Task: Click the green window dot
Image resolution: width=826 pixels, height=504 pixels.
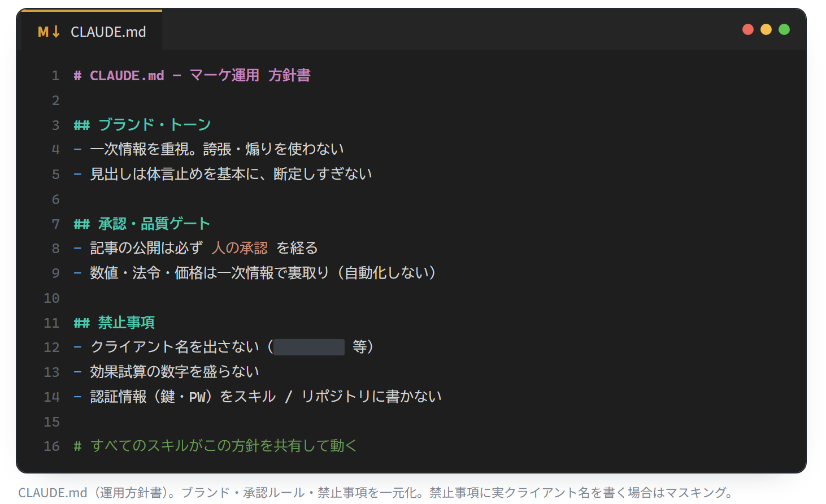Action: 784,29
